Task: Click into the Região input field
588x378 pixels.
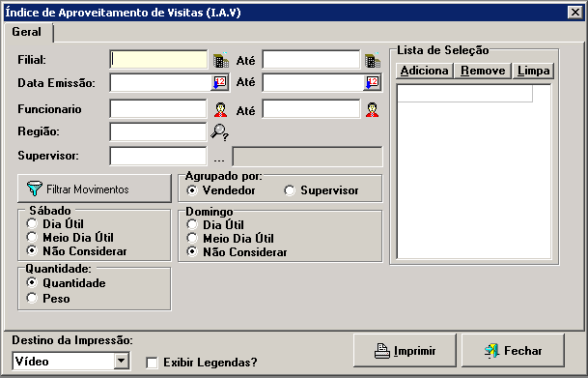Action: tap(158, 132)
